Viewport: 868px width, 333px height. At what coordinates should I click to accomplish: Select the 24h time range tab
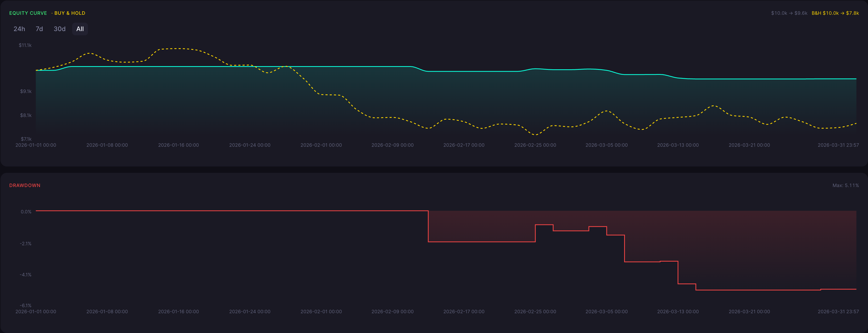19,29
